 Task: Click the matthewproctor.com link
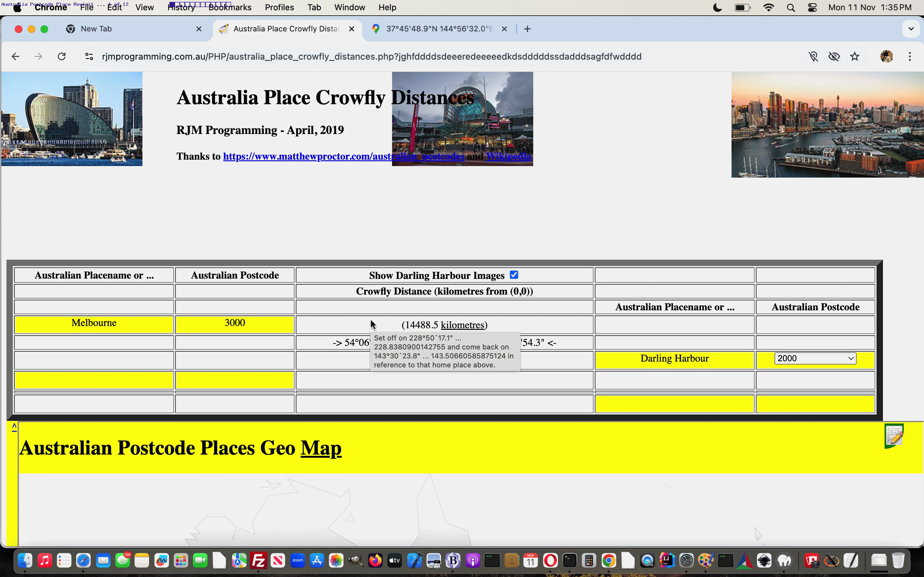pyautogui.click(x=343, y=156)
